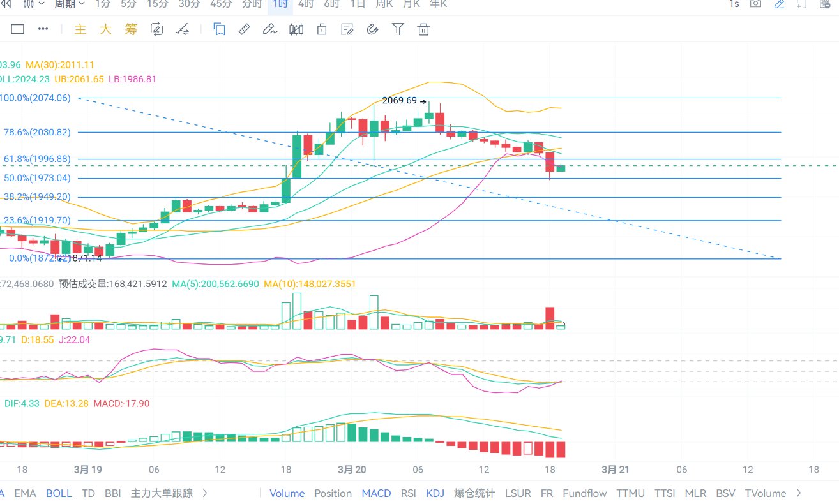This screenshot has height=504, width=839.
Task: Click the gold 筹 chip distribution button
Action: 131,29
